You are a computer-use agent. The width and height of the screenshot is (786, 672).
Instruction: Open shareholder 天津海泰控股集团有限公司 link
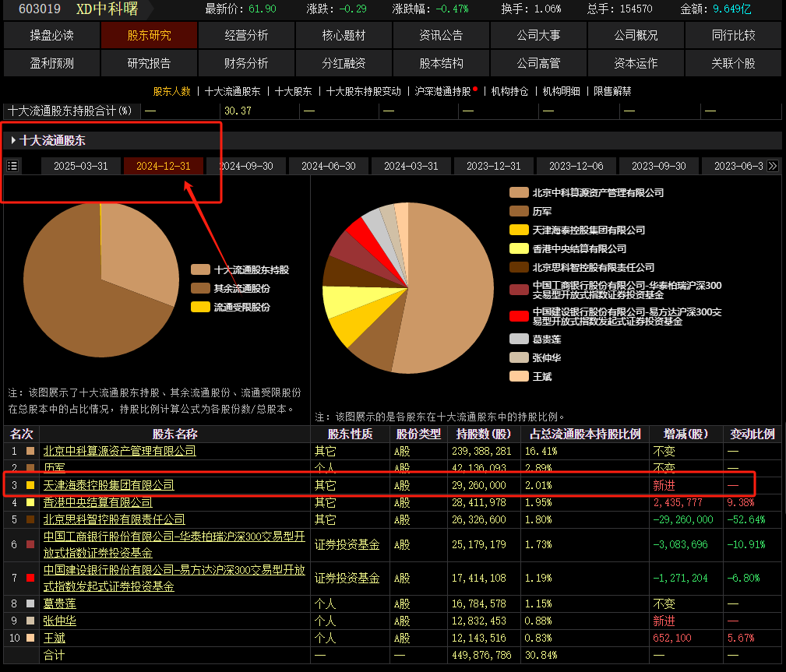click(109, 485)
